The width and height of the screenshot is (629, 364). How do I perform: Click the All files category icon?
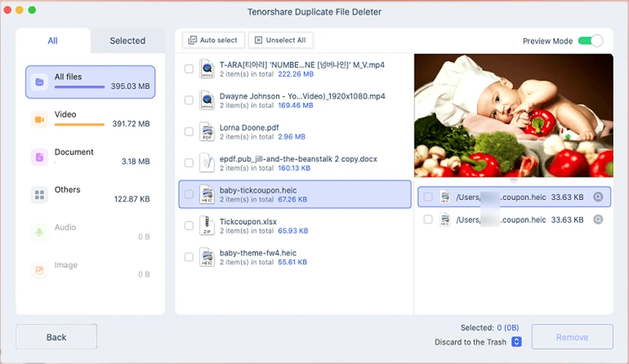(39, 82)
